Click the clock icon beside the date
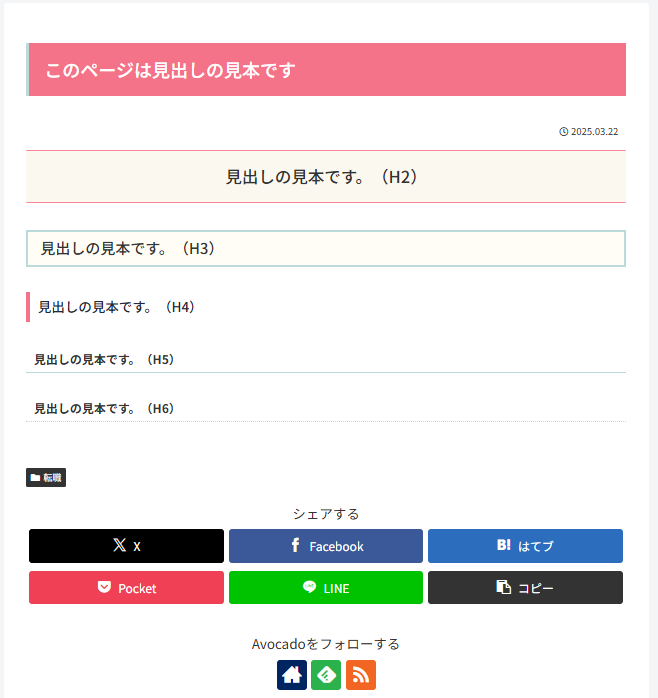The height and width of the screenshot is (698, 658). (x=564, y=132)
